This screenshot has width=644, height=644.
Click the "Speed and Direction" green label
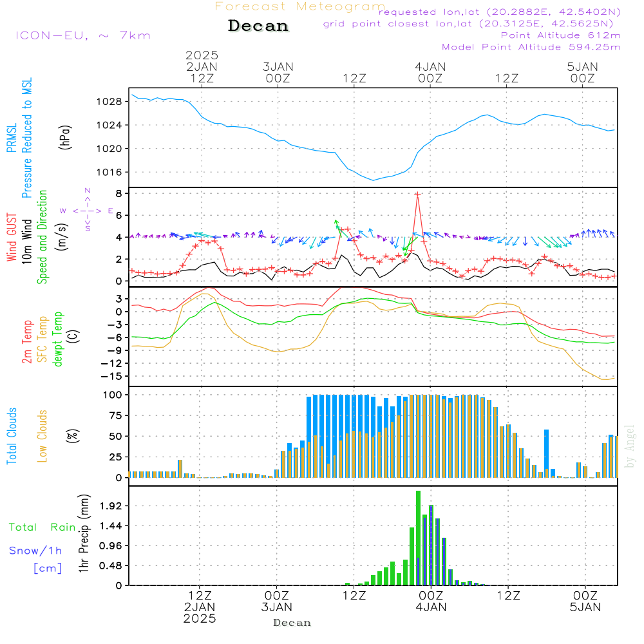42,237
